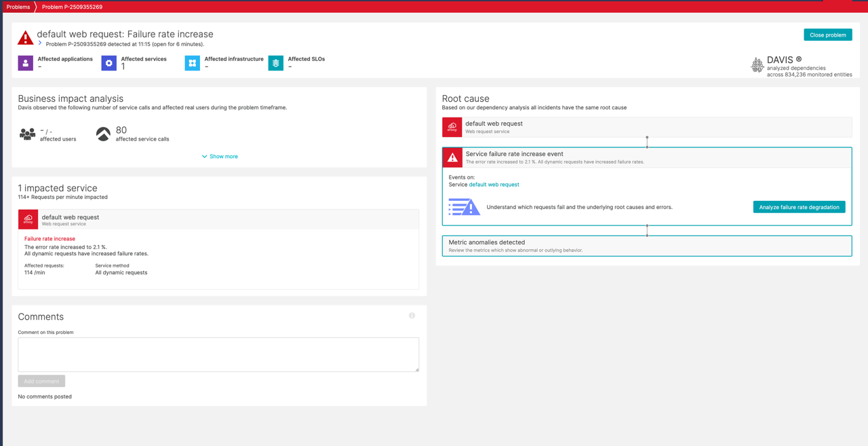Image resolution: width=868 pixels, height=446 pixels.
Task: Click envoy icon in impacted service card
Action: click(28, 219)
